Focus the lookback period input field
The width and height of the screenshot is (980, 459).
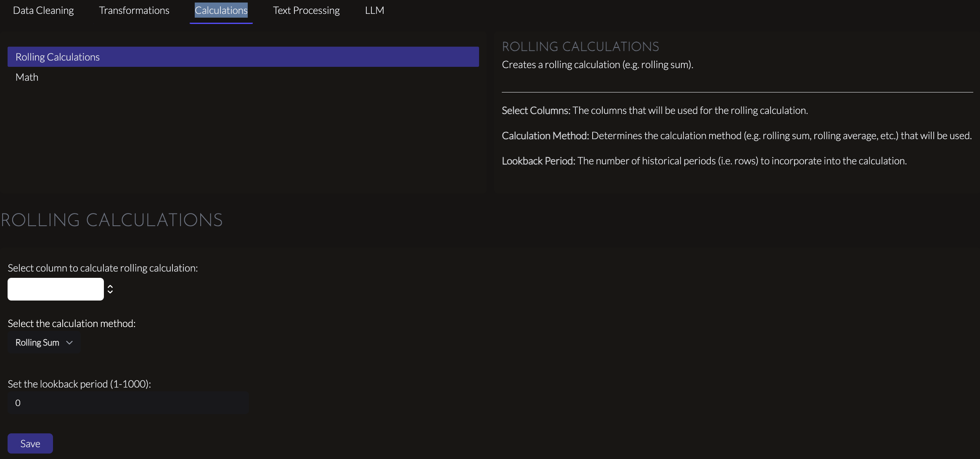(x=128, y=403)
